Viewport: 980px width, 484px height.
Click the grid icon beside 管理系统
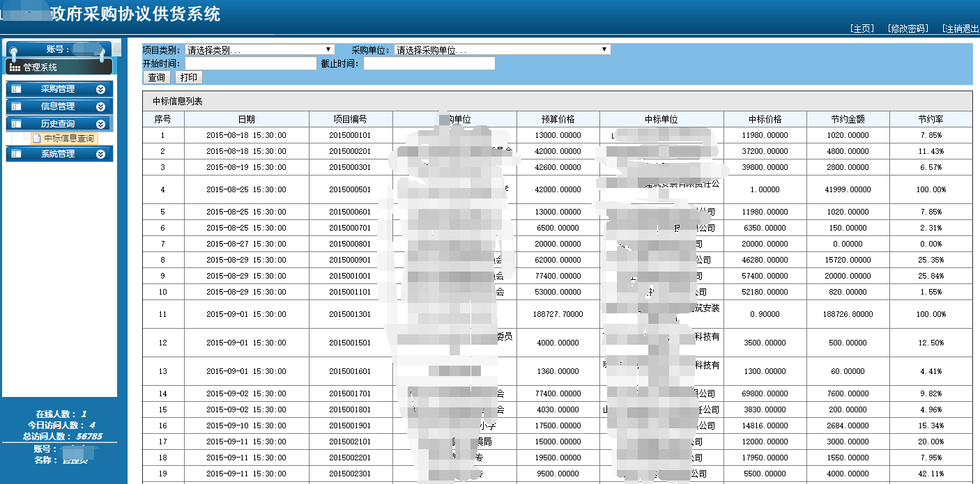[15, 68]
